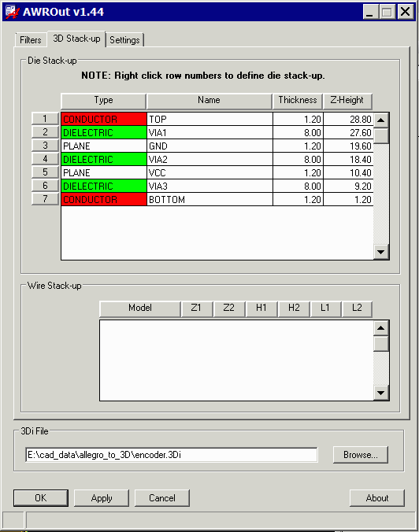419x532 pixels.
Task: Open the Settings tab
Action: 124,40
